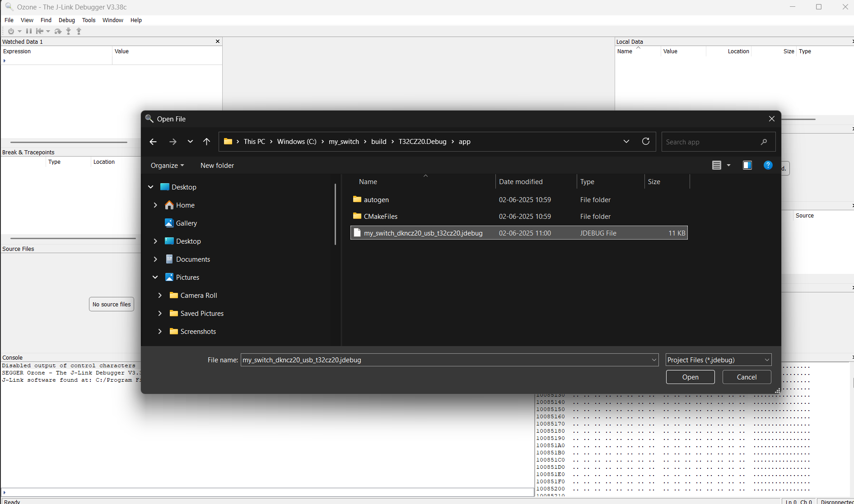
Task: Select Gallery in navigation tree
Action: pos(186,223)
